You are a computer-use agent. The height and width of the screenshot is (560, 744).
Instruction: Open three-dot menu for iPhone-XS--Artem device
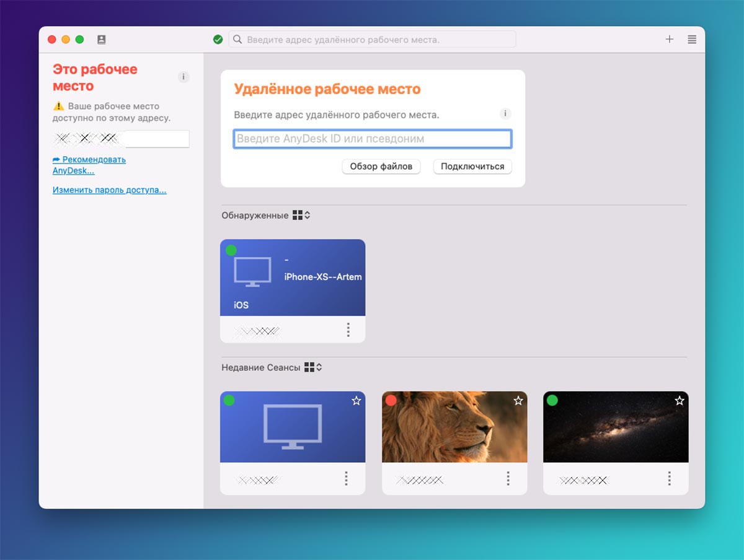point(348,330)
